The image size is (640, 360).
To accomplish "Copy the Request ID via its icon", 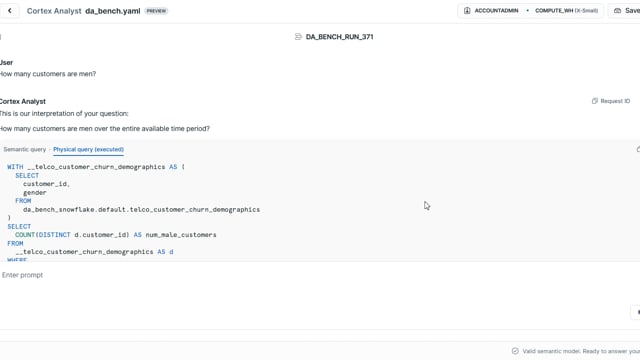I will click(x=595, y=101).
